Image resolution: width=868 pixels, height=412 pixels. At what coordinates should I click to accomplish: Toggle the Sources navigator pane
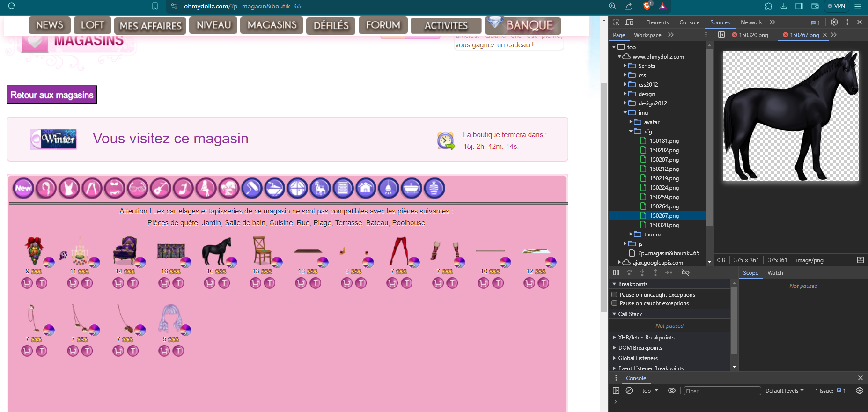[x=721, y=35]
